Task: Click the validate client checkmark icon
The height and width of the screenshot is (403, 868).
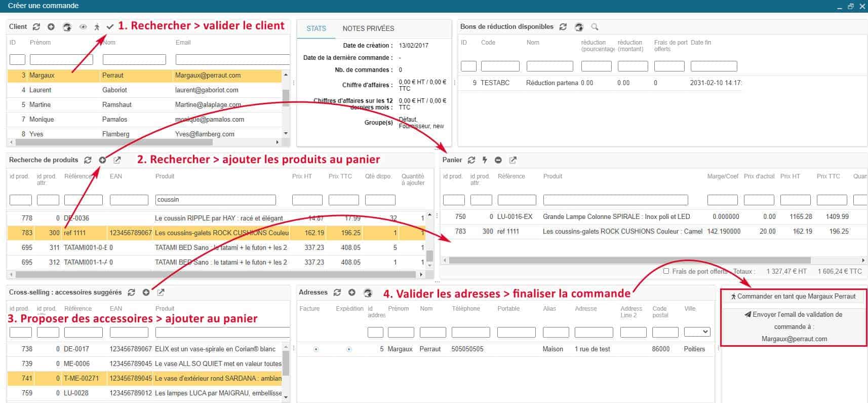Action: pos(110,27)
